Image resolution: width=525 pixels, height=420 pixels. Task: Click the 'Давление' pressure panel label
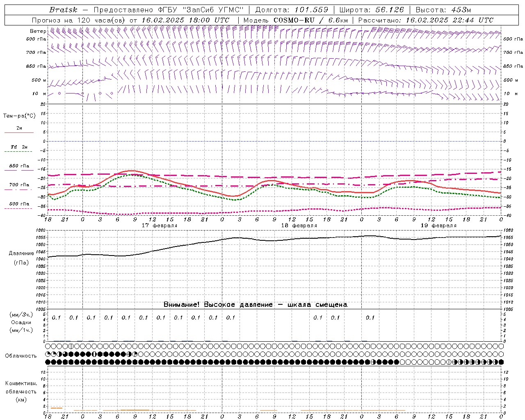pyautogui.click(x=21, y=253)
